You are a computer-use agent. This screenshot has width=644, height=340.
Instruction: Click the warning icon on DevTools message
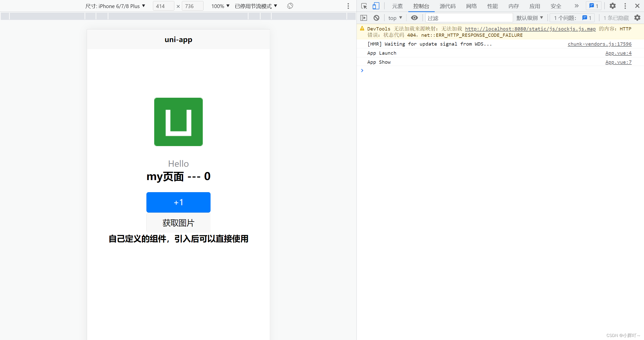tap(362, 28)
